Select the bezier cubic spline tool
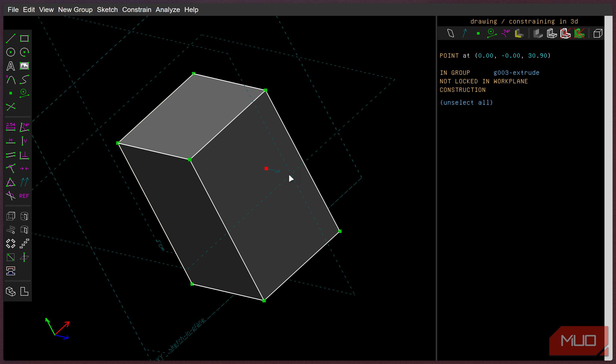 (24, 79)
